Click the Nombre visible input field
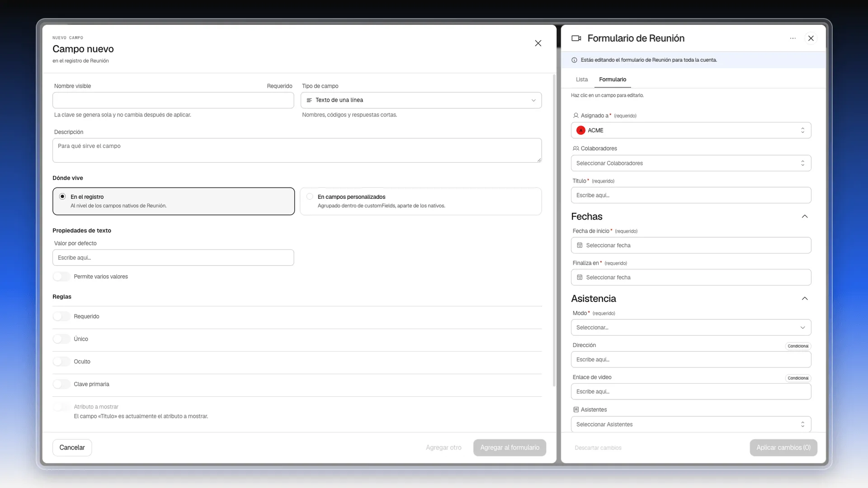Viewport: 868px width, 488px height. point(173,100)
